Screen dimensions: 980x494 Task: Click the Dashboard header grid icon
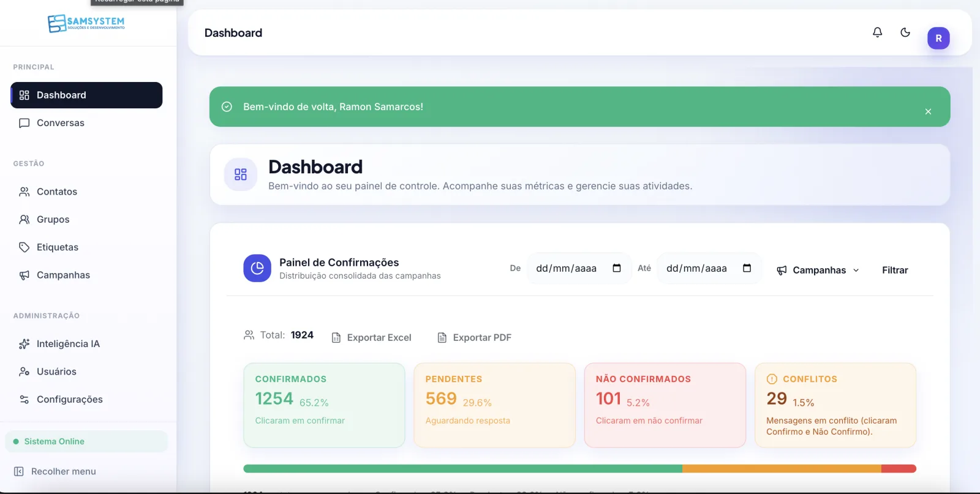[241, 174]
